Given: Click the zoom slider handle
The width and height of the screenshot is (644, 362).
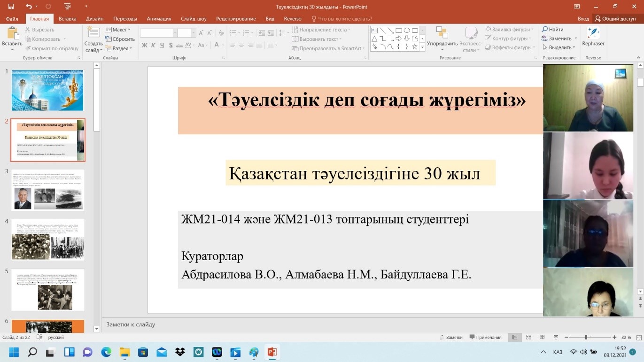Looking at the screenshot, I should [x=586, y=337].
